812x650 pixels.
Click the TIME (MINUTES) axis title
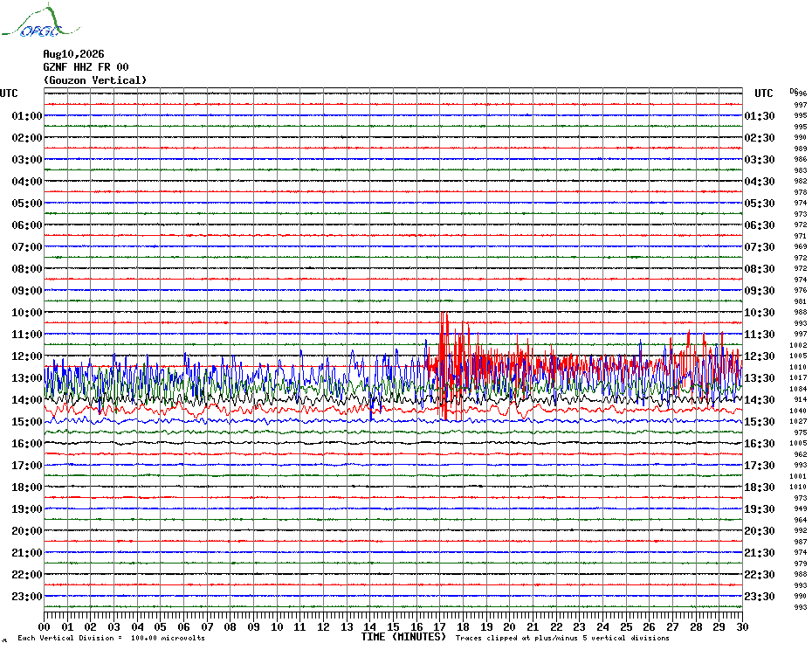403,637
